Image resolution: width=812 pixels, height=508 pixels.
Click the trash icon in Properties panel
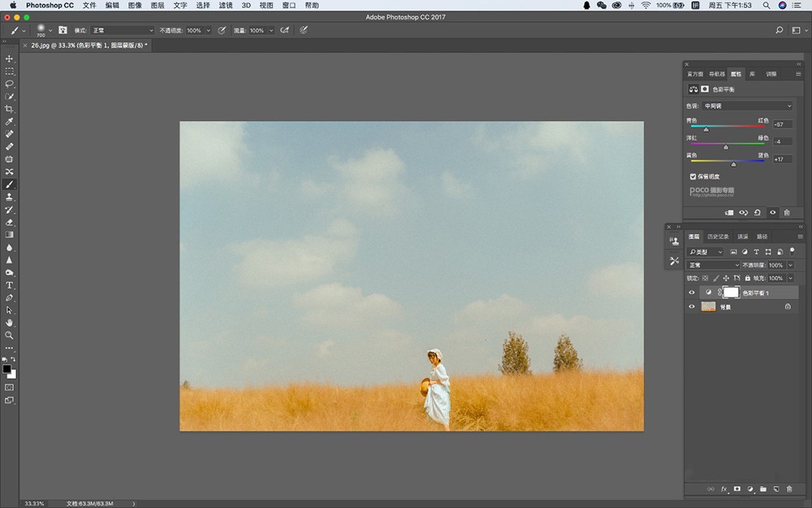click(787, 212)
